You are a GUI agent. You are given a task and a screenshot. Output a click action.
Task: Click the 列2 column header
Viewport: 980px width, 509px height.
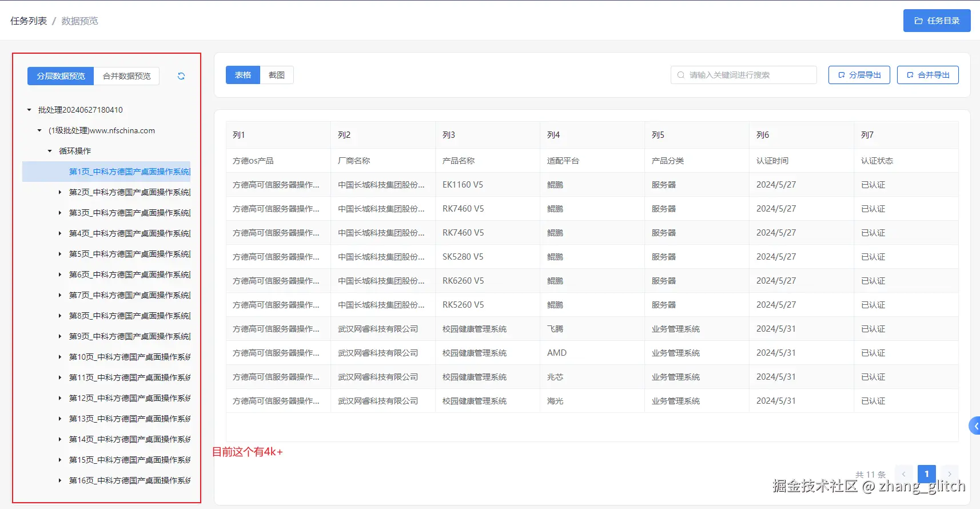383,135
